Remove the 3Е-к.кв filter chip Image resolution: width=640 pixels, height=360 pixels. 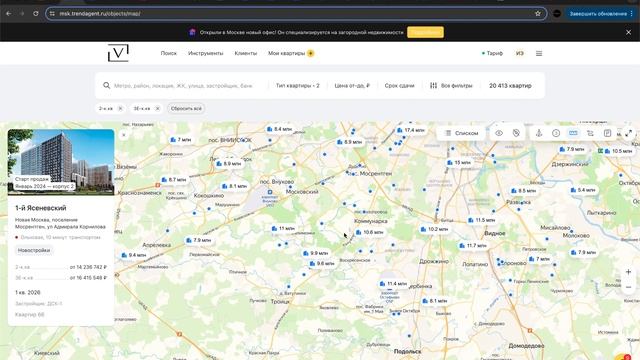[x=158, y=109]
